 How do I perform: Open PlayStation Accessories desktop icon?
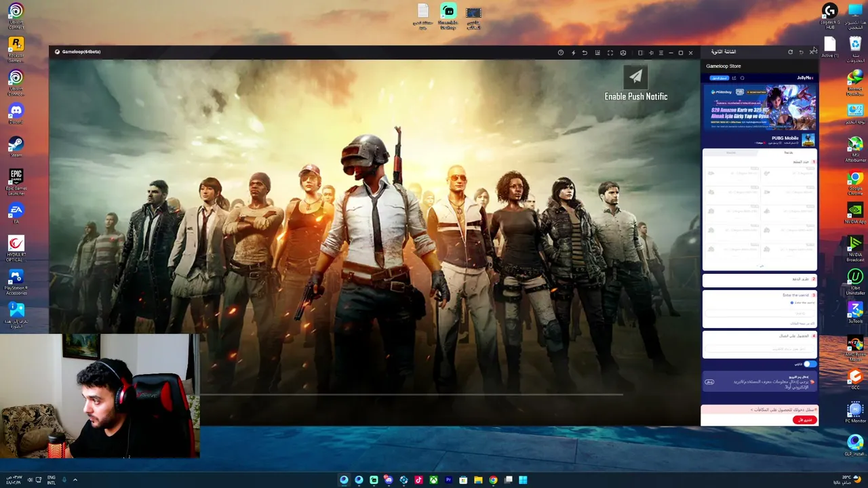(16, 283)
